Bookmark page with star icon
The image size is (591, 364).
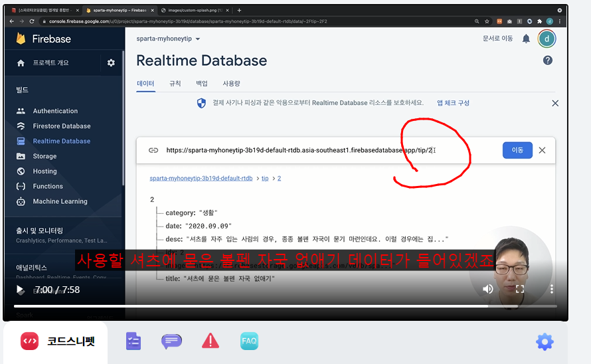[x=487, y=21]
